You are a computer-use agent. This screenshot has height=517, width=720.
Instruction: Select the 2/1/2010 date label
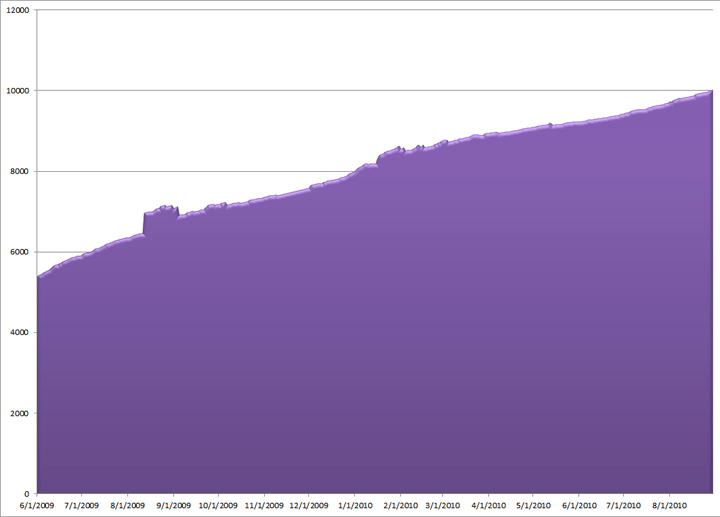tap(400, 506)
